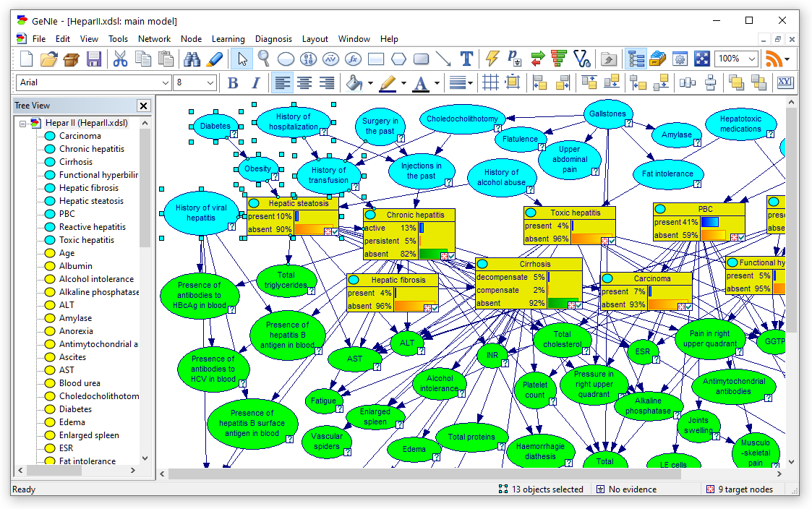Select Alcohol intolerance in the tree
The width and height of the screenshot is (812, 509).
(x=96, y=279)
